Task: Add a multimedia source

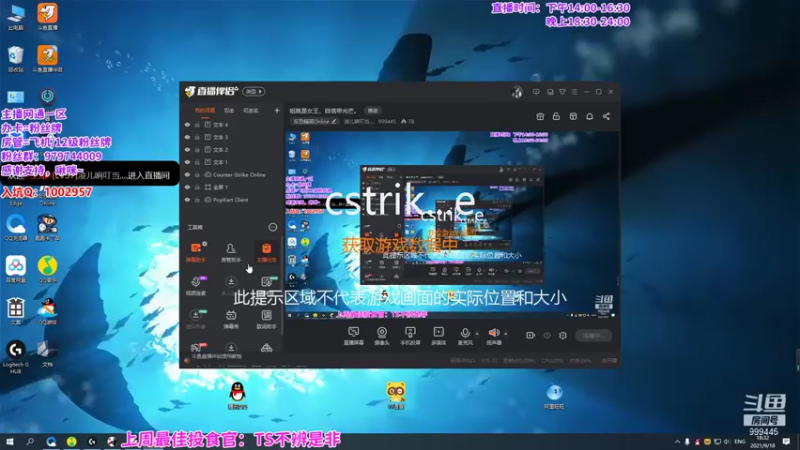Action: (x=438, y=336)
